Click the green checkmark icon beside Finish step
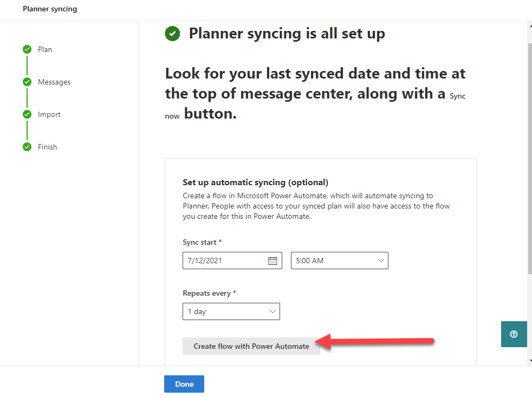This screenshot has width=532, height=397. tap(27, 147)
